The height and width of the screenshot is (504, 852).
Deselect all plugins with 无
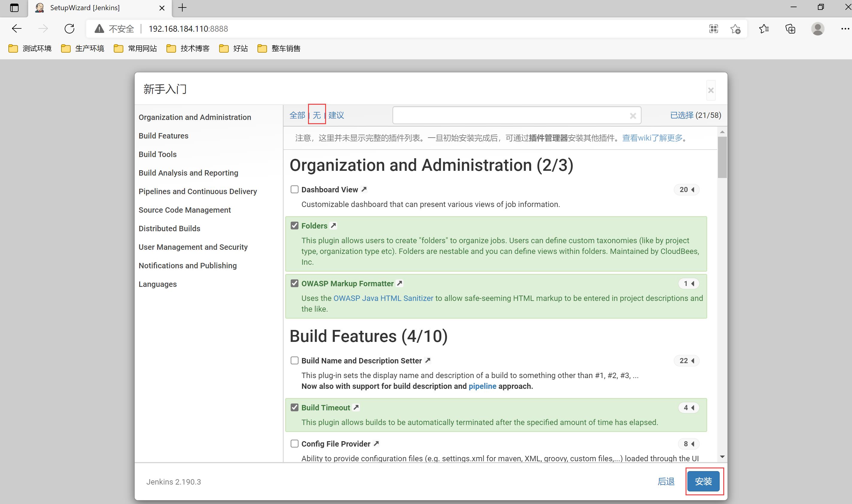(317, 115)
